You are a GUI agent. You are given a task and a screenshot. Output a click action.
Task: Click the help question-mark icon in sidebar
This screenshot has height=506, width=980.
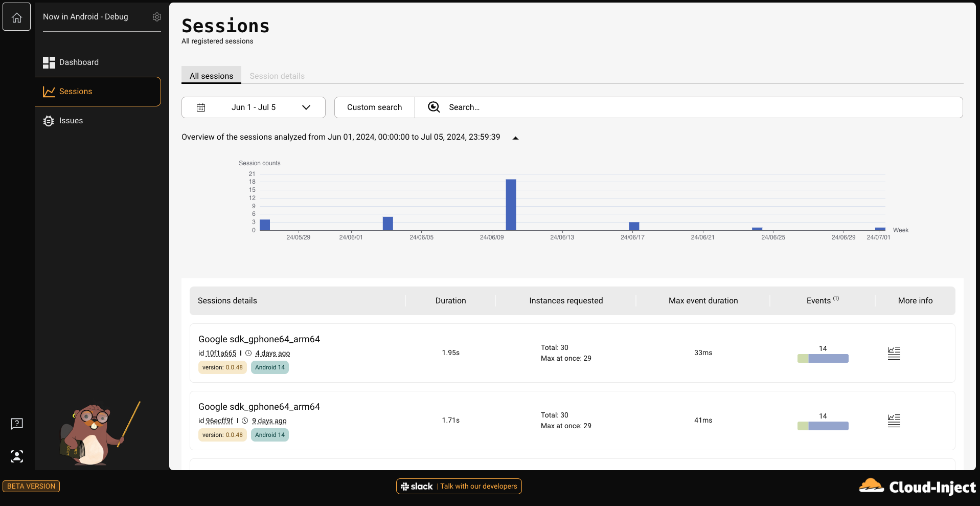pyautogui.click(x=17, y=424)
